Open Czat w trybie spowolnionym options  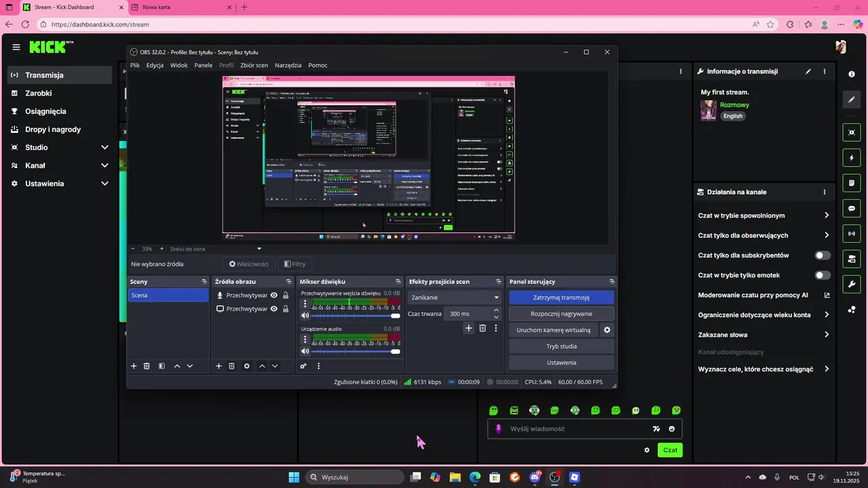point(827,216)
